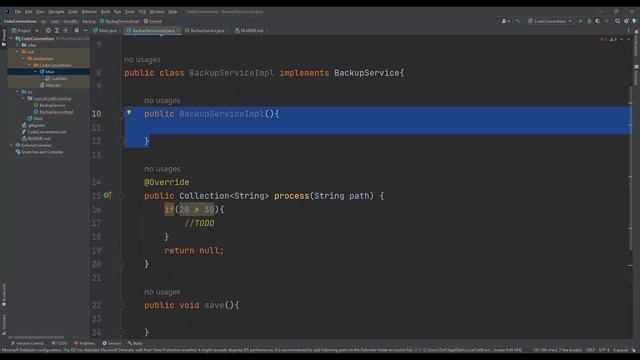The width and height of the screenshot is (640, 360).
Task: Open the File menu
Action: click(x=18, y=12)
